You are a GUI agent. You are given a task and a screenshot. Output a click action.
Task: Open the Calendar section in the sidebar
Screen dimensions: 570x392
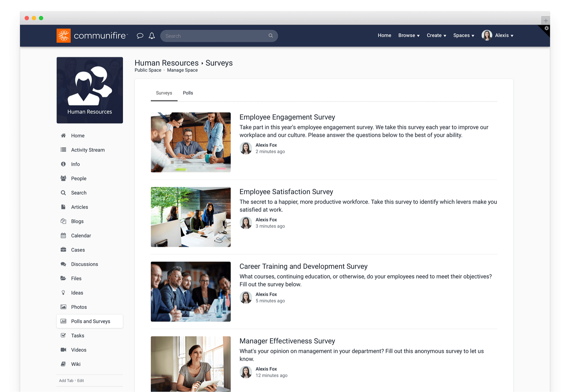(x=81, y=235)
